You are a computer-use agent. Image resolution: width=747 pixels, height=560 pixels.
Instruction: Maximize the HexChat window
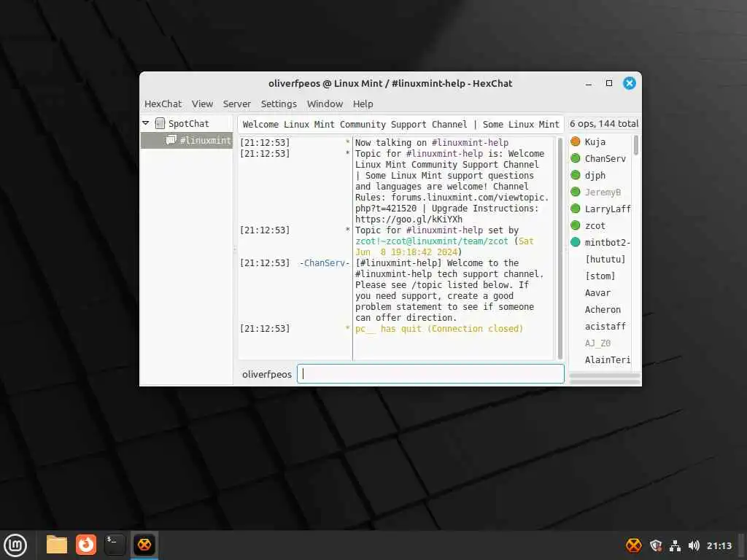(609, 83)
